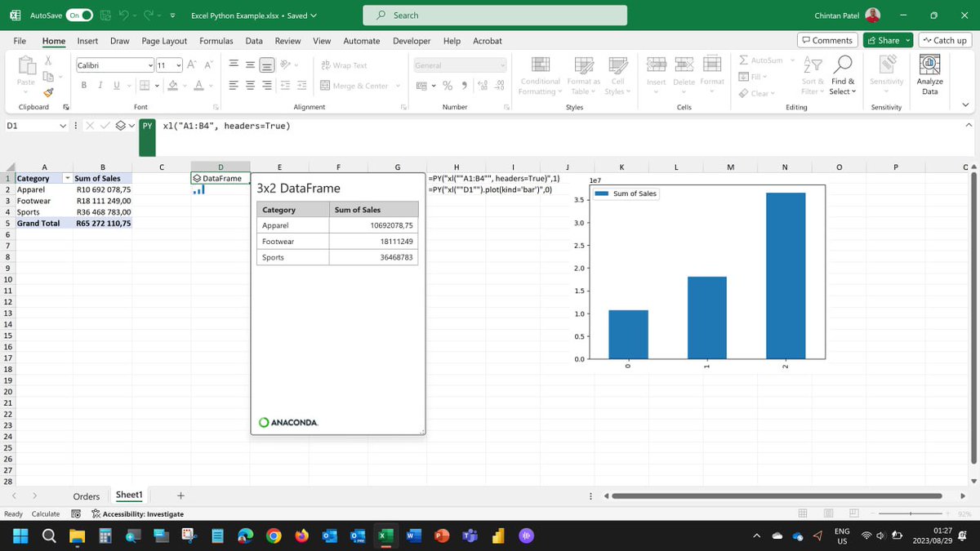This screenshot has height=551, width=980.
Task: Toggle Underline formatting
Action: click(117, 86)
